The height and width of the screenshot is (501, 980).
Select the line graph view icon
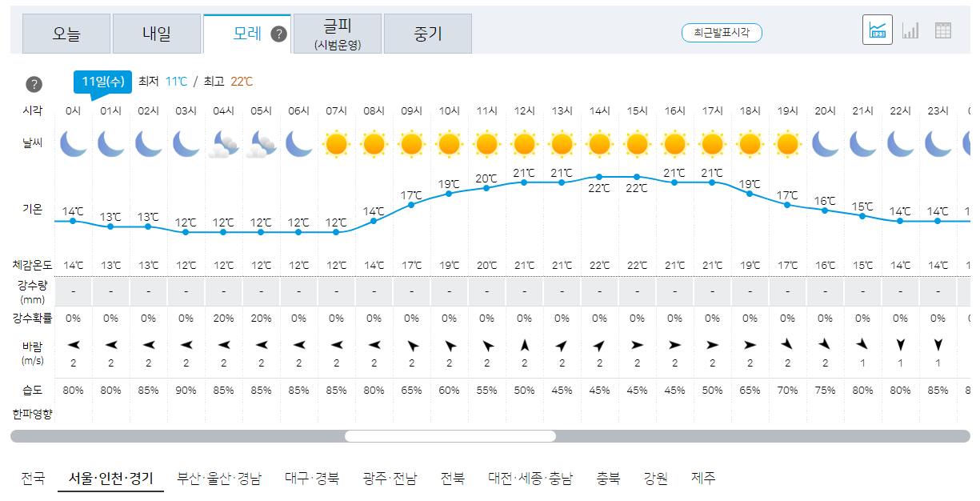878,28
